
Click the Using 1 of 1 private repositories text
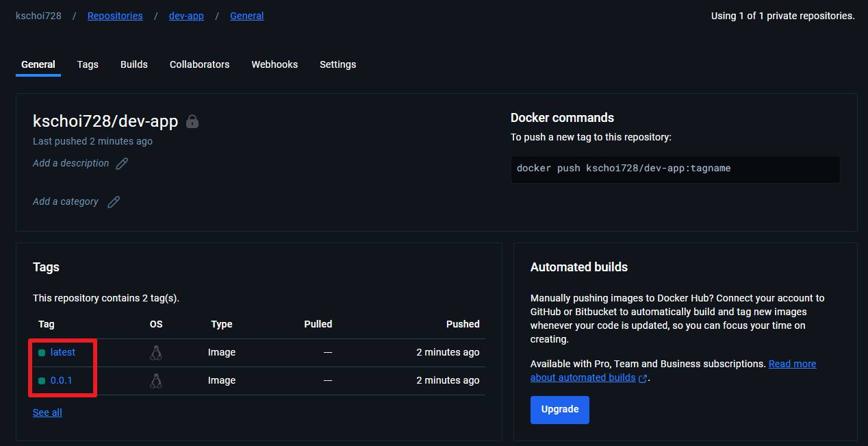point(783,16)
